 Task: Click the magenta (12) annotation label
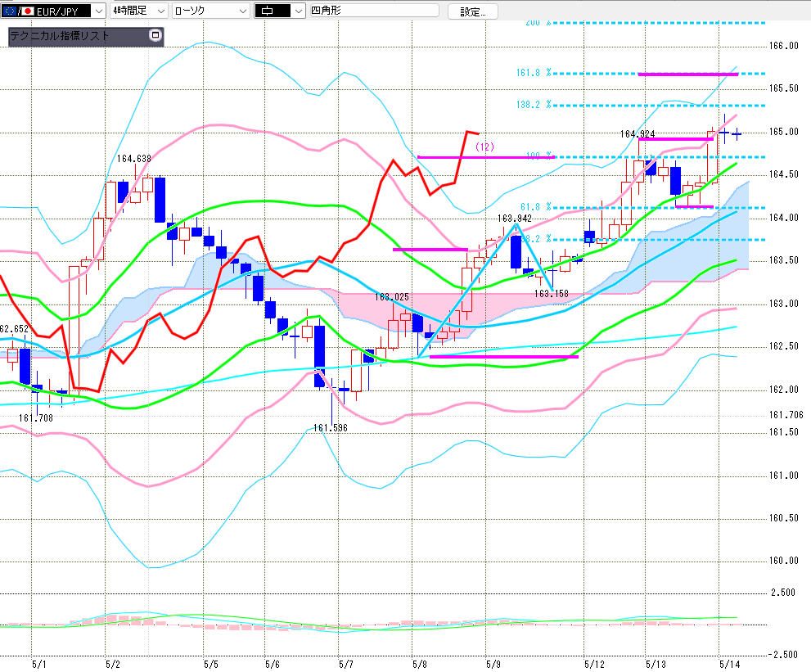tap(484, 147)
